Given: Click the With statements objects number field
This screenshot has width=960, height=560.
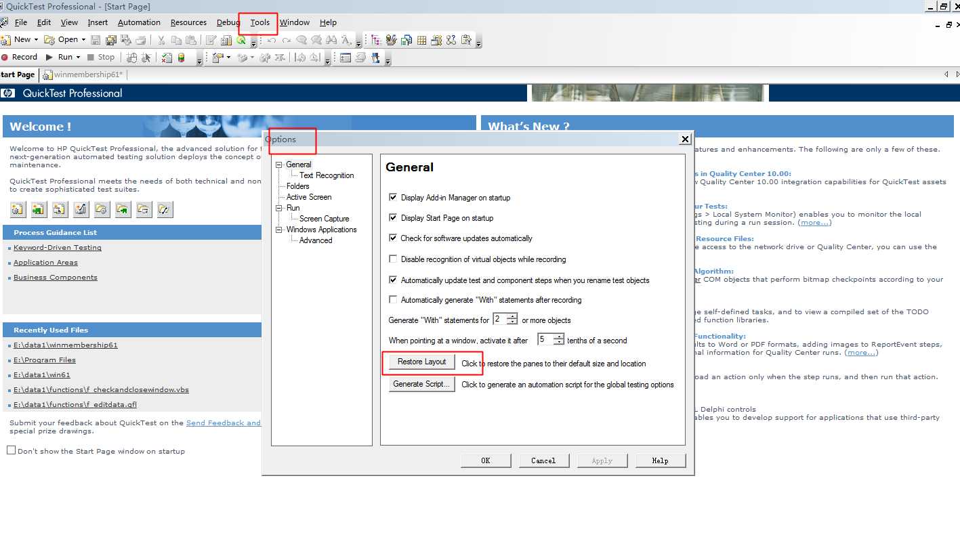Looking at the screenshot, I should (x=500, y=320).
